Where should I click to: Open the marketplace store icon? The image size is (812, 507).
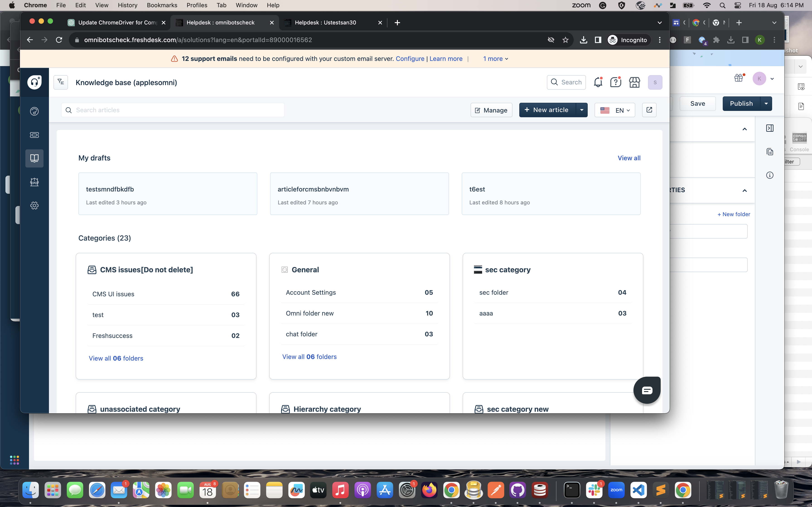click(x=634, y=82)
